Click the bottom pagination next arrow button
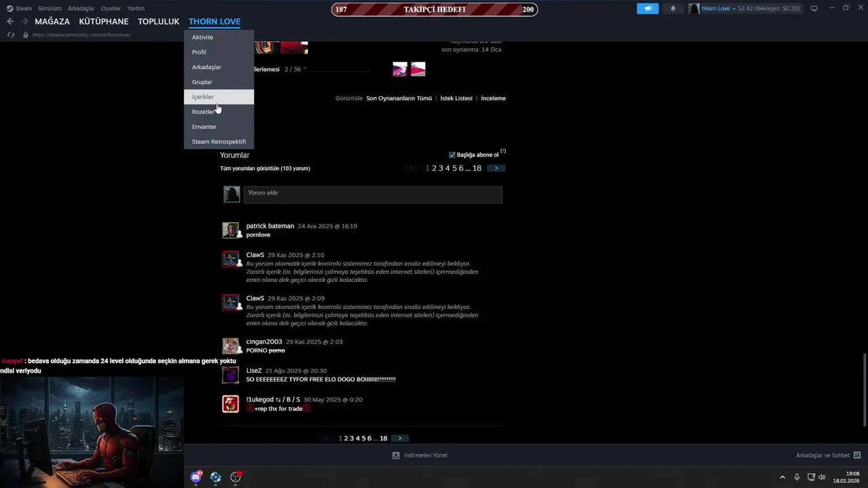 (x=401, y=439)
